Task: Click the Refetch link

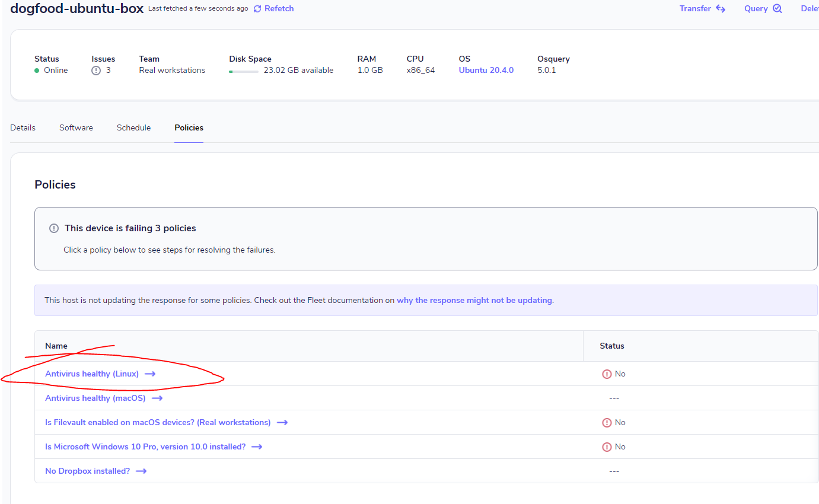Action: (273, 9)
